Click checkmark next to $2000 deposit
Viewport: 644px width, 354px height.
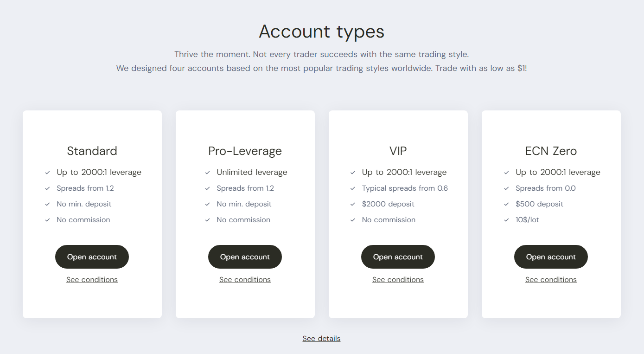353,204
